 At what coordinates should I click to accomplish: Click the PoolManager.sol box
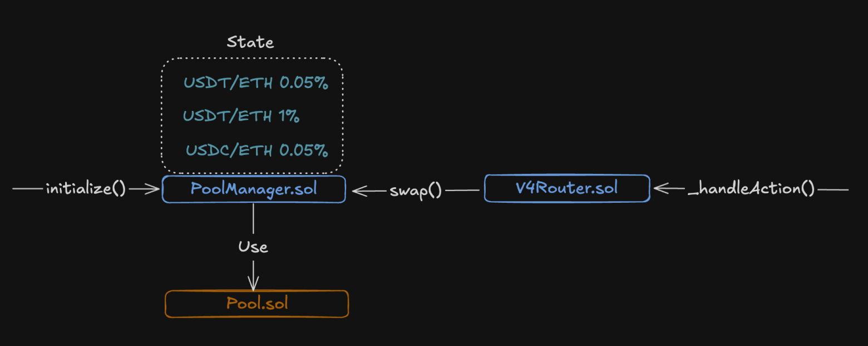[254, 189]
